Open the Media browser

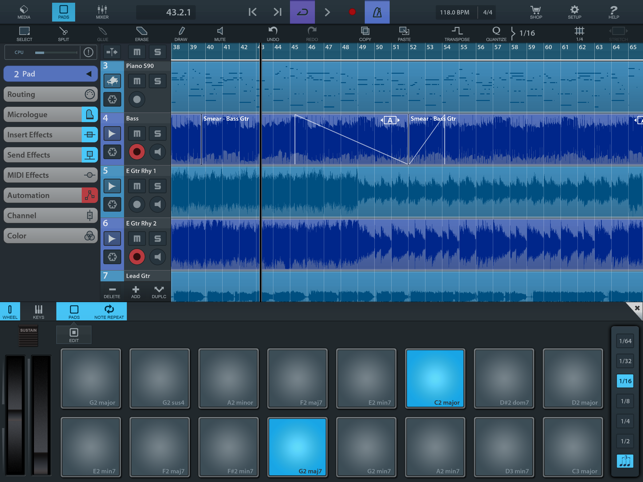coord(24,12)
